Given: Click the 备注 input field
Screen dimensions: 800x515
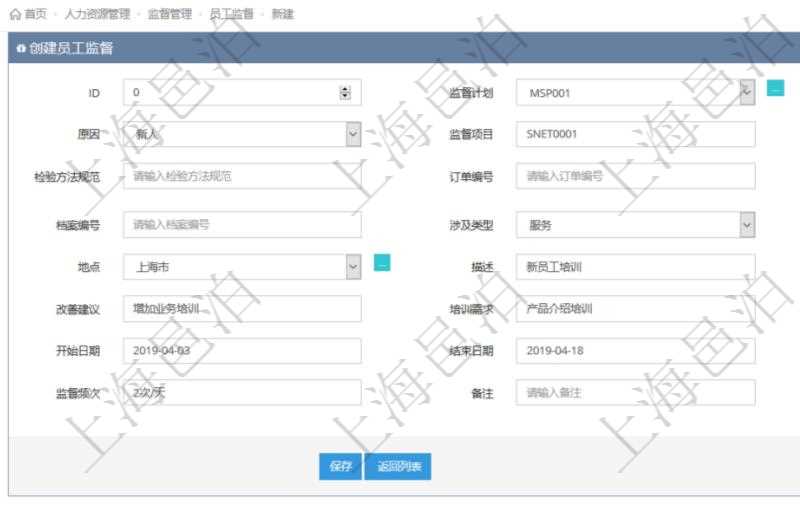Looking at the screenshot, I should 635,393.
